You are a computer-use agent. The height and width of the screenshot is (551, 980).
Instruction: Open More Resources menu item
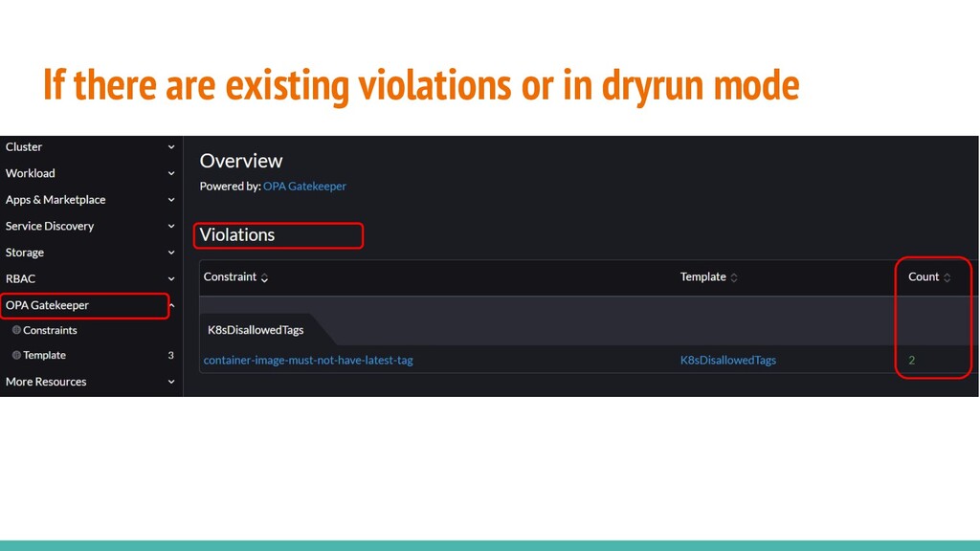coord(46,382)
